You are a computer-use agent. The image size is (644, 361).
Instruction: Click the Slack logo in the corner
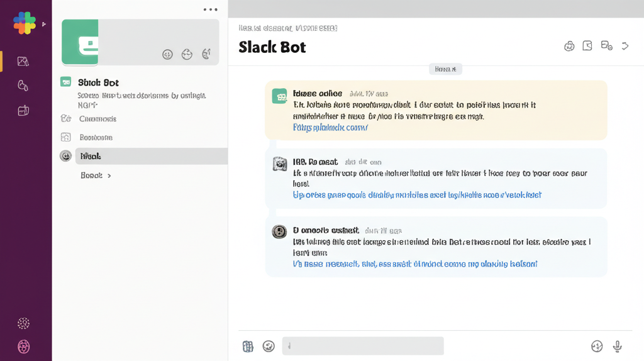pos(25,23)
